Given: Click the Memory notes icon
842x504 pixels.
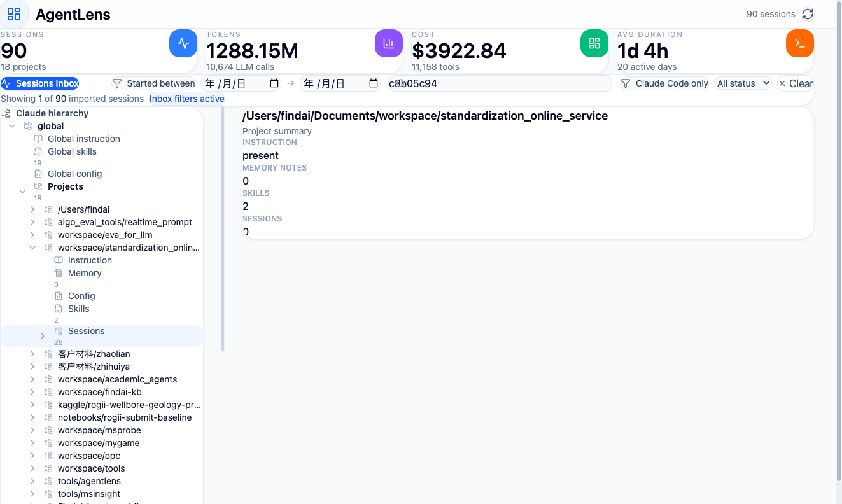Looking at the screenshot, I should pos(59,273).
